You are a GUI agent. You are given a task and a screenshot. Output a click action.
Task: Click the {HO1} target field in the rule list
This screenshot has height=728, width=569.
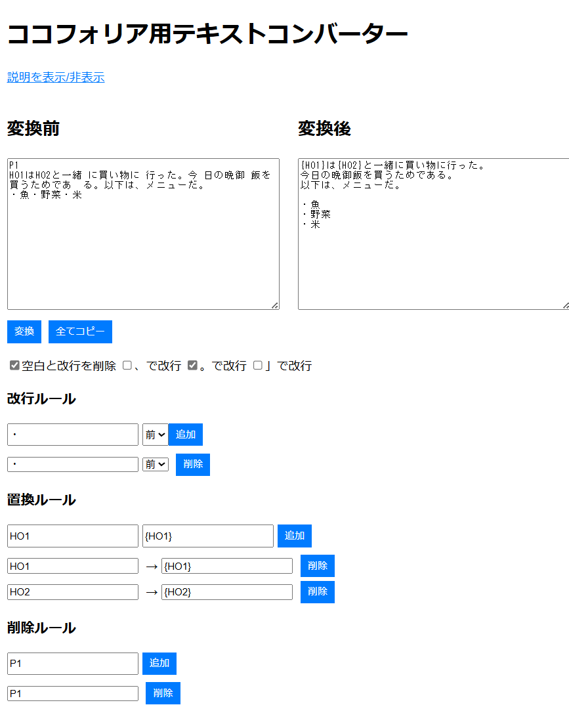[227, 566]
